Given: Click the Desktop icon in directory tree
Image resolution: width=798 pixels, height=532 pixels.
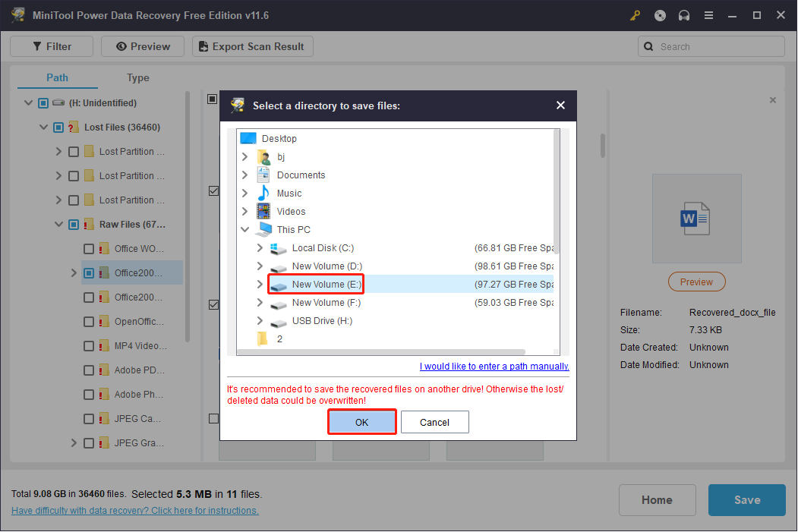Looking at the screenshot, I should (248, 138).
